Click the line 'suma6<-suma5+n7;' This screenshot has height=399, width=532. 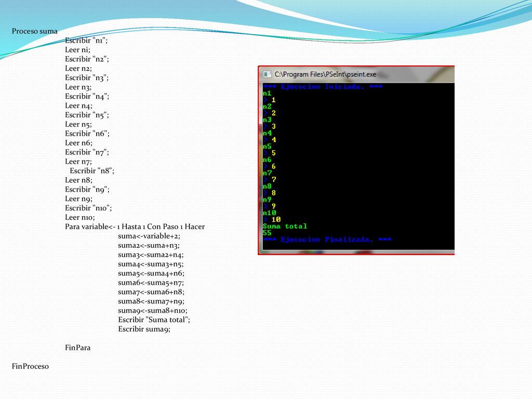pyautogui.click(x=151, y=283)
